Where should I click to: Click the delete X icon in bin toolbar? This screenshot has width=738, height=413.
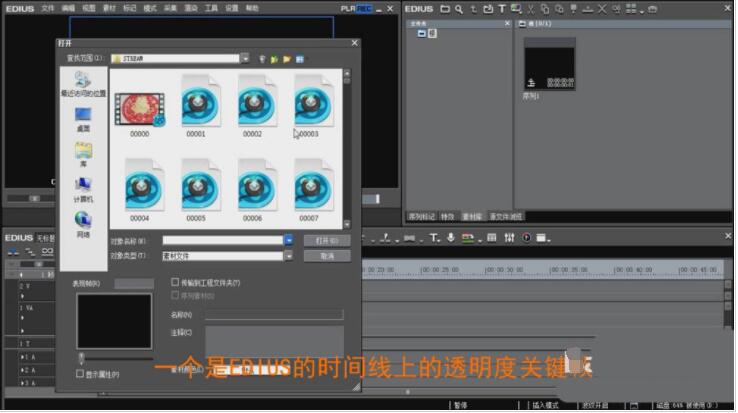point(602,9)
